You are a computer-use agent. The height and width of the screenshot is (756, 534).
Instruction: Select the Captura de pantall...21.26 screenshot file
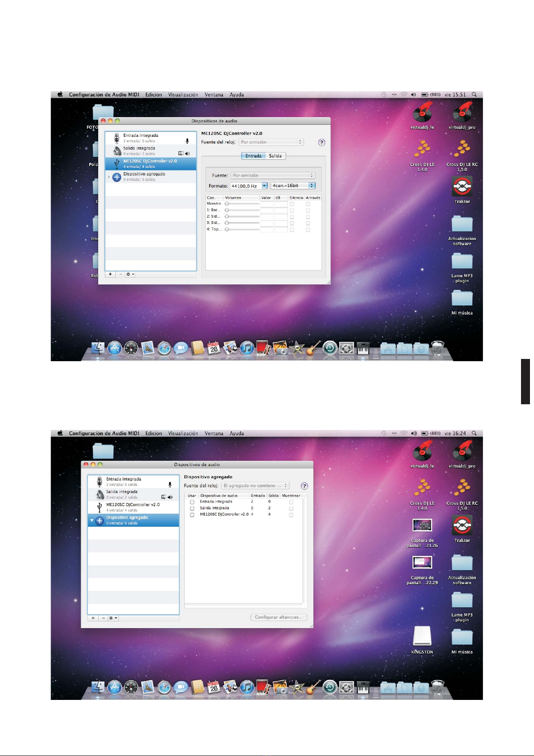point(422,525)
